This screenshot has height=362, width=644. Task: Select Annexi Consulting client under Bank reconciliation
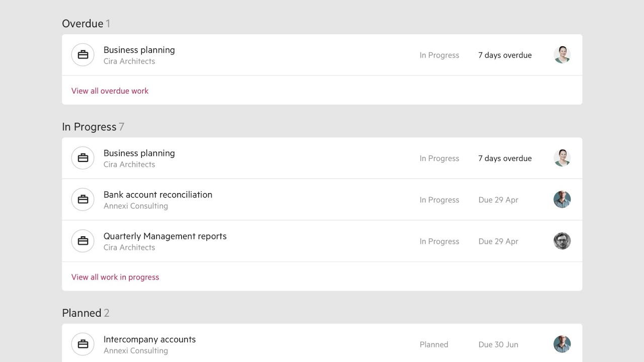point(135,206)
